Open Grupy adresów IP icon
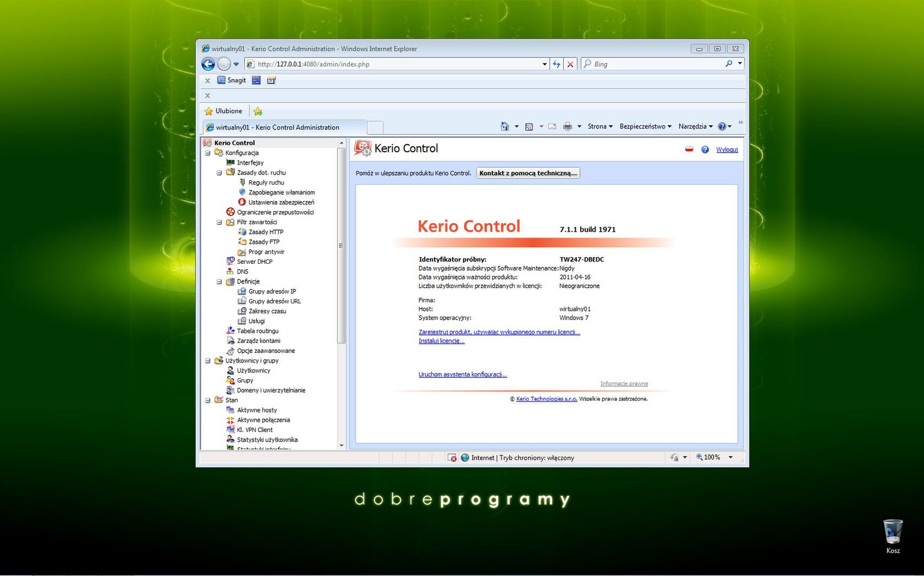This screenshot has height=576, width=924. click(x=242, y=291)
